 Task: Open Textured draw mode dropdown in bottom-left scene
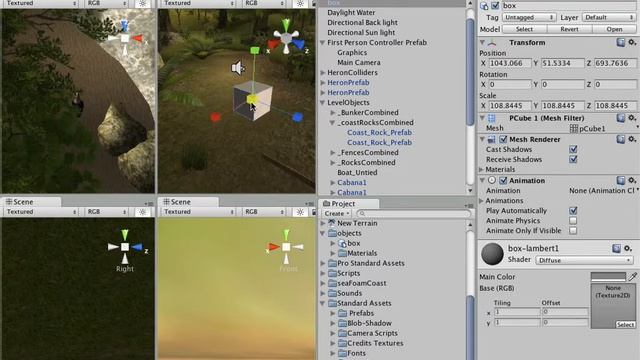40,212
